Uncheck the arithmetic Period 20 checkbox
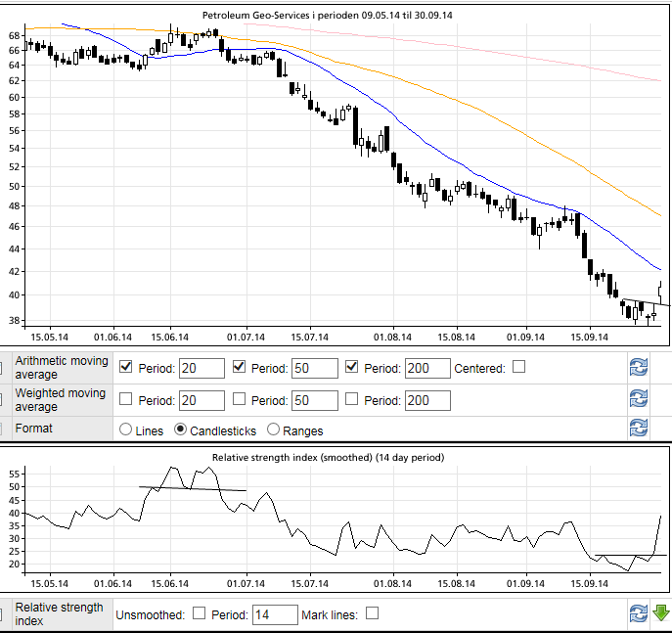The height and width of the screenshot is (633, 672). pyautogui.click(x=125, y=368)
